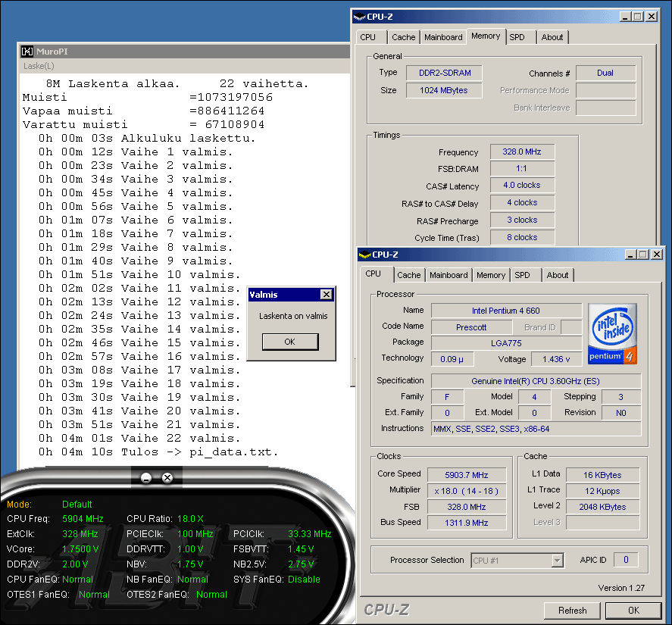Click the Mode Default label in ABIT panel
Screen dimensions: 672x625
(x=77, y=504)
